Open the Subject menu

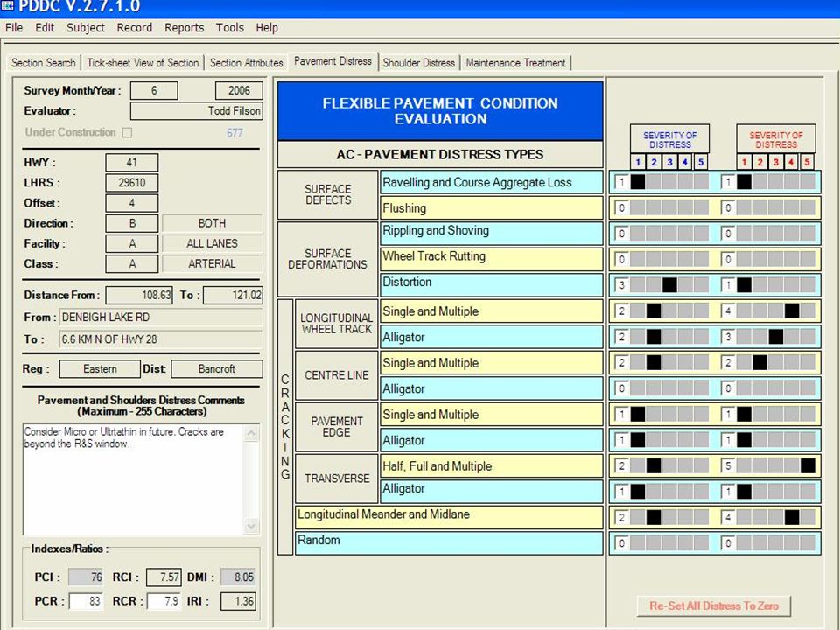(86, 28)
